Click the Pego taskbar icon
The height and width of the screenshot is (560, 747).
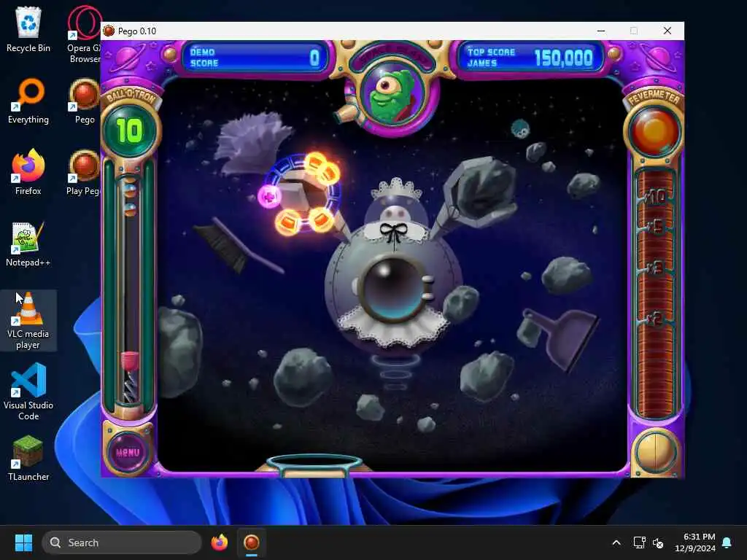pos(252,542)
